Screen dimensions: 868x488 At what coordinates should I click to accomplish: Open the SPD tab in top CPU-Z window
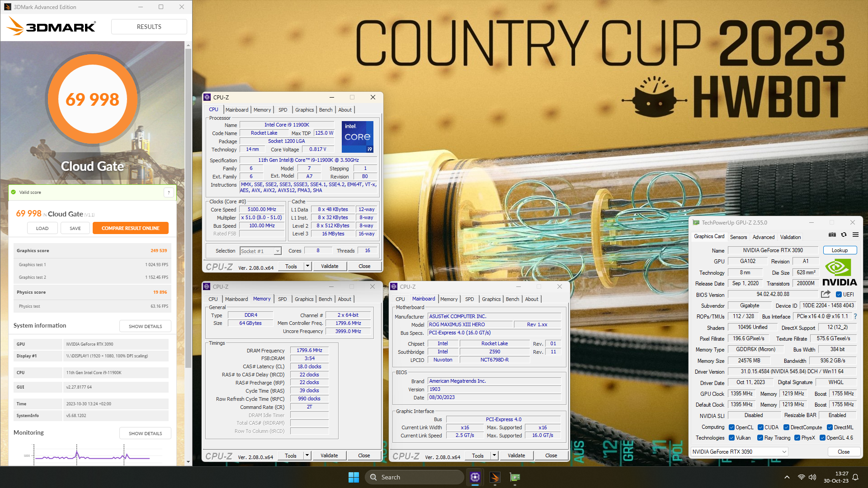(283, 110)
